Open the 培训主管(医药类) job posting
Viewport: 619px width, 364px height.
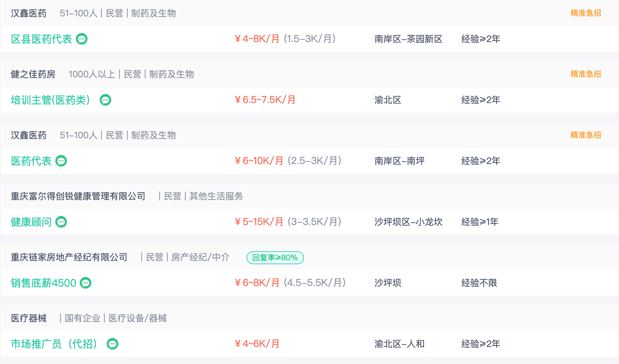click(x=50, y=100)
